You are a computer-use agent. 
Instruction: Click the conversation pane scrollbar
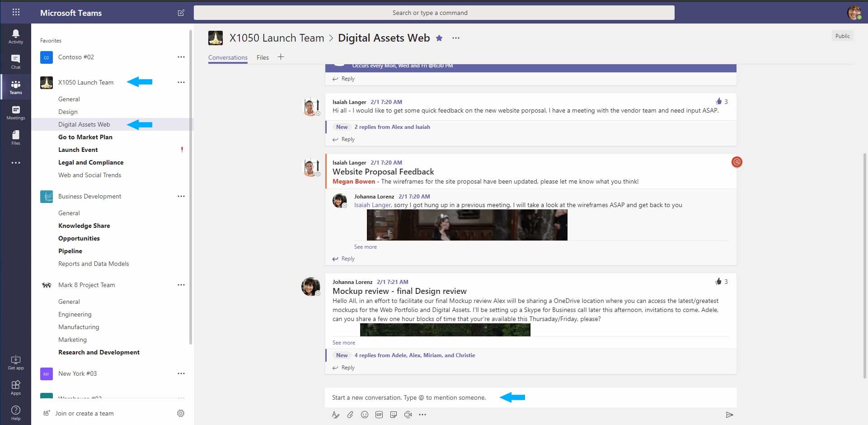click(x=865, y=266)
